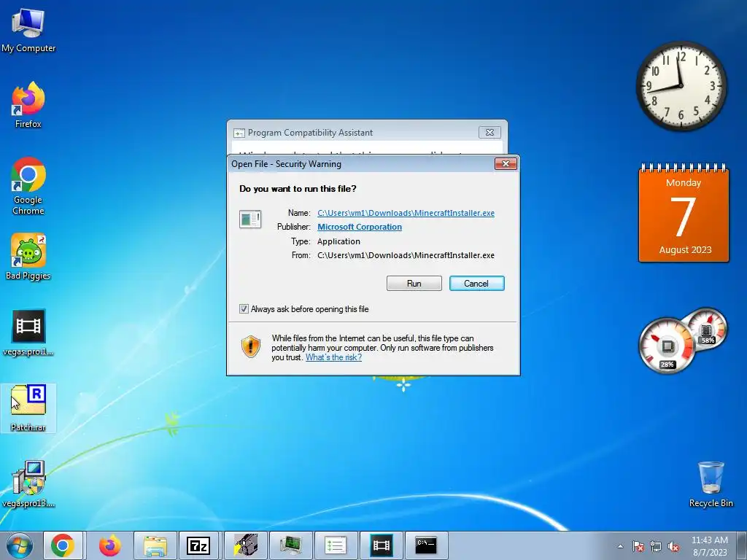The image size is (747, 560).
Task: Click the Action Center flag tray icon
Action: (x=638, y=547)
